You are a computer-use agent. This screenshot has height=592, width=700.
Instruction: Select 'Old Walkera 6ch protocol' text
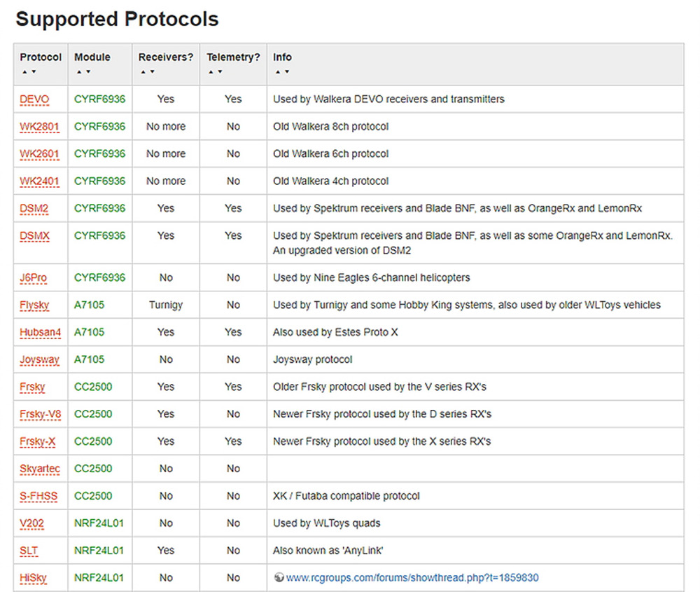(331, 153)
